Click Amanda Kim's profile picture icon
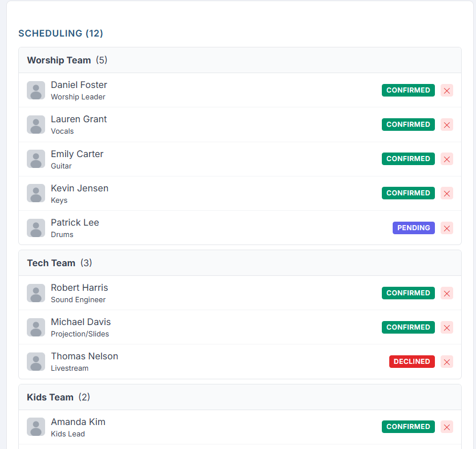The height and width of the screenshot is (449, 476). (35, 427)
